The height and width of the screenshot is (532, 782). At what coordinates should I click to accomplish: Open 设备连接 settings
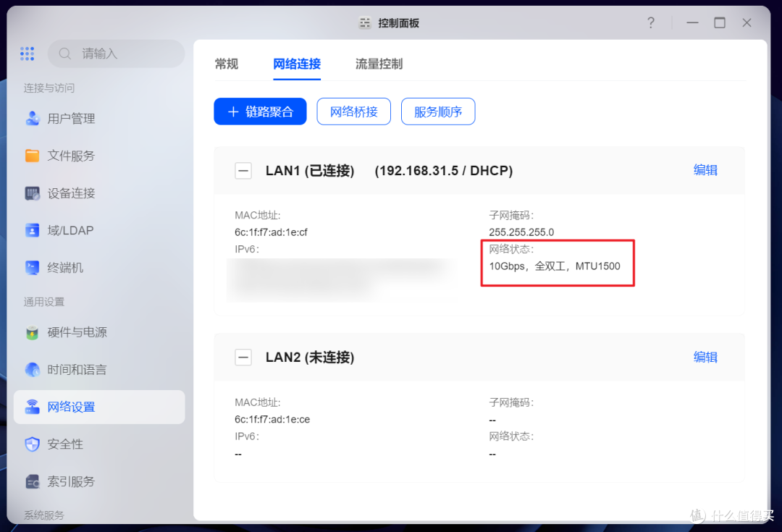99,193
